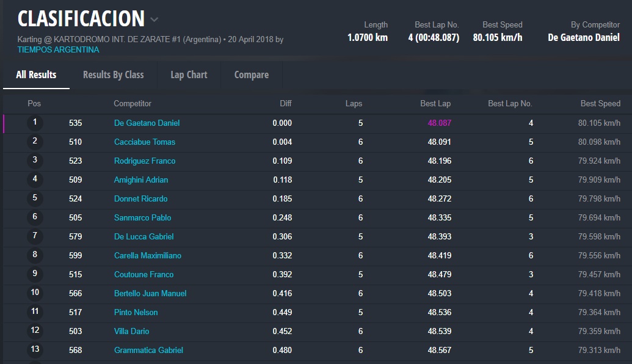View Amighini Adrian's details

click(141, 180)
